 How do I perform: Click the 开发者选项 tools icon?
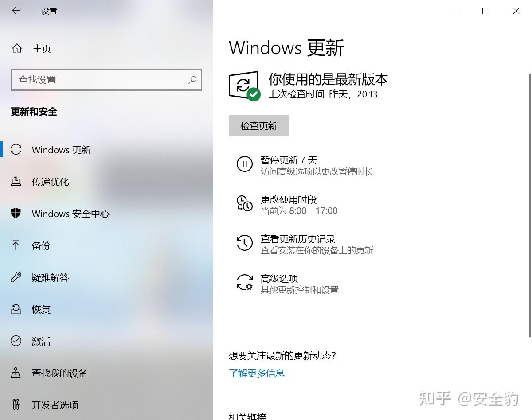coord(16,404)
